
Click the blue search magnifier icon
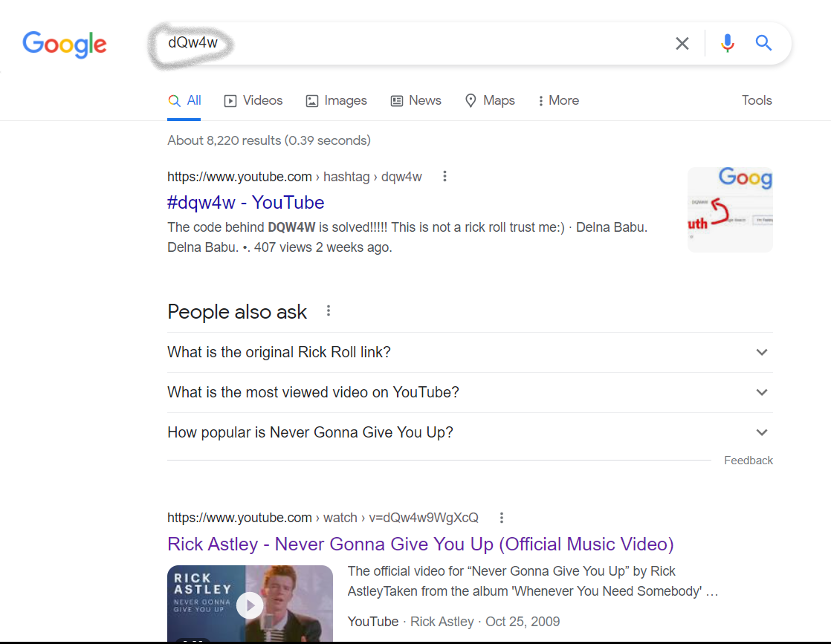(x=763, y=43)
